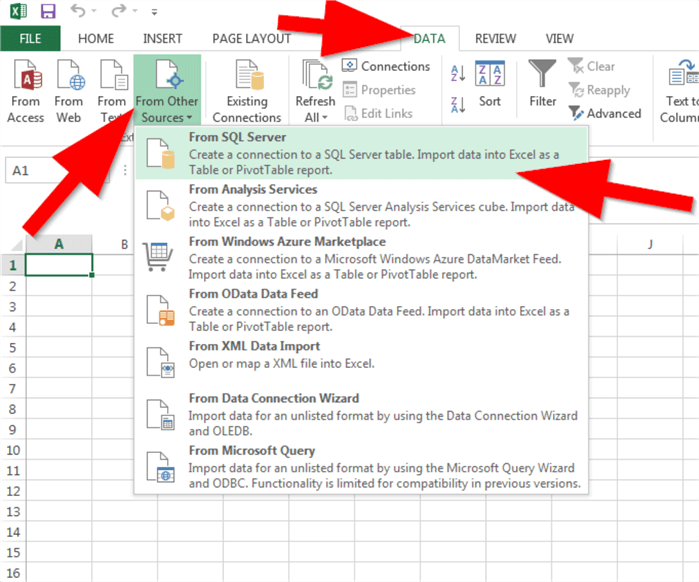Select row 13 header
This screenshot has width=699, height=582.
[13, 512]
